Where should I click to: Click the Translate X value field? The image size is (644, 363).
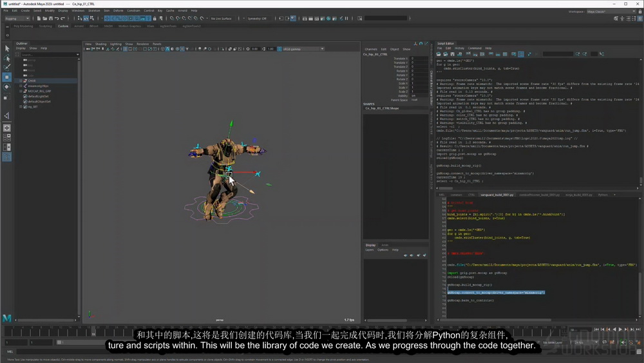point(419,59)
